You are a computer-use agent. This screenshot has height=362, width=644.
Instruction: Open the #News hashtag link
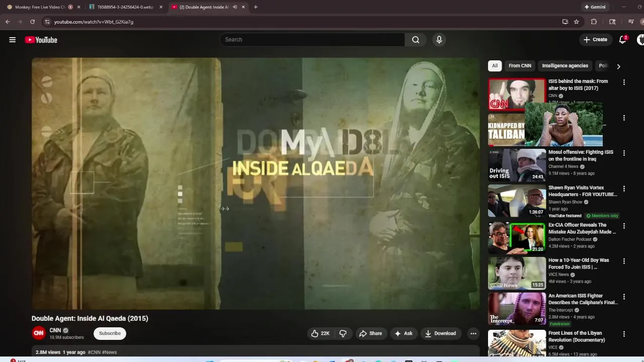click(109, 352)
